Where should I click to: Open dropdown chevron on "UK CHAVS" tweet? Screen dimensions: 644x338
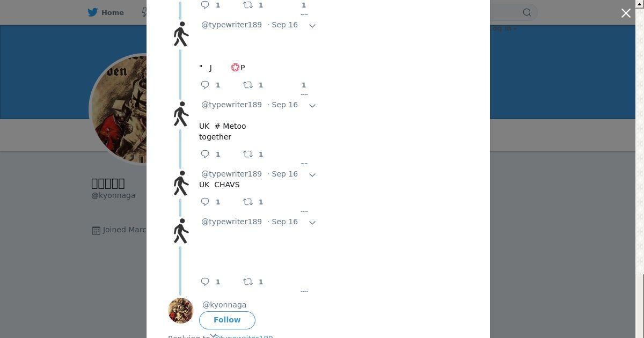point(312,175)
